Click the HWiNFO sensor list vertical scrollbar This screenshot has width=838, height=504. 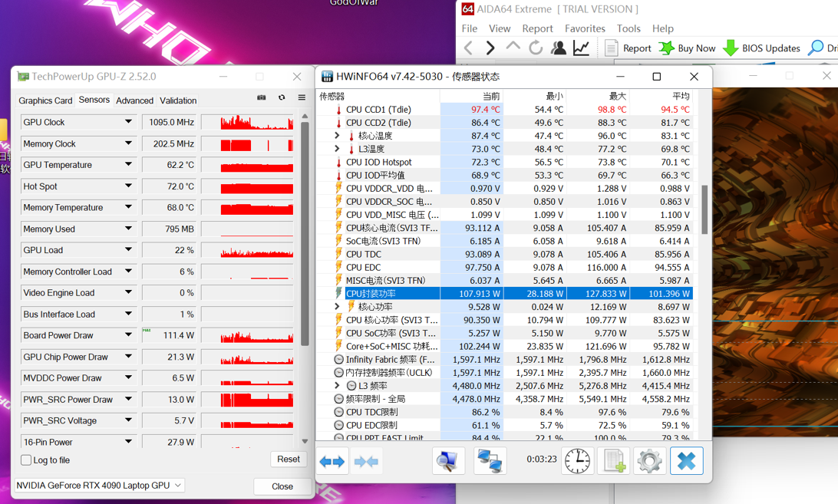(x=704, y=209)
